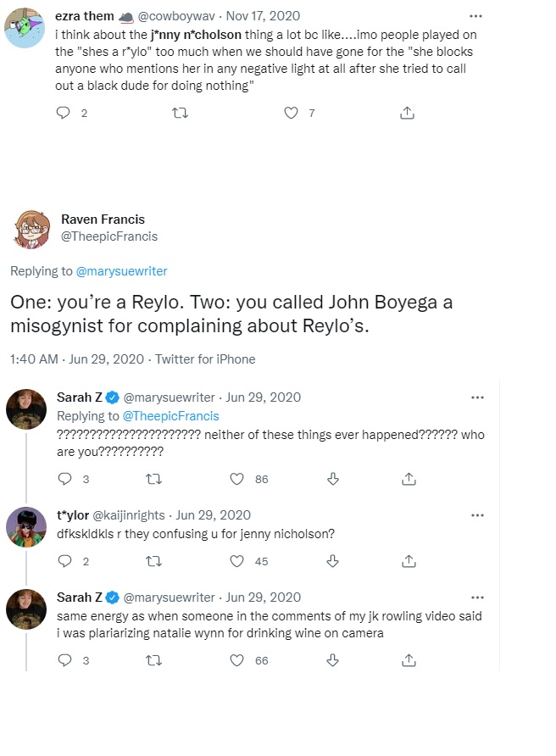Reply to Sarah Z's tweet with 66 likes
556x756 pixels.
pos(64,660)
